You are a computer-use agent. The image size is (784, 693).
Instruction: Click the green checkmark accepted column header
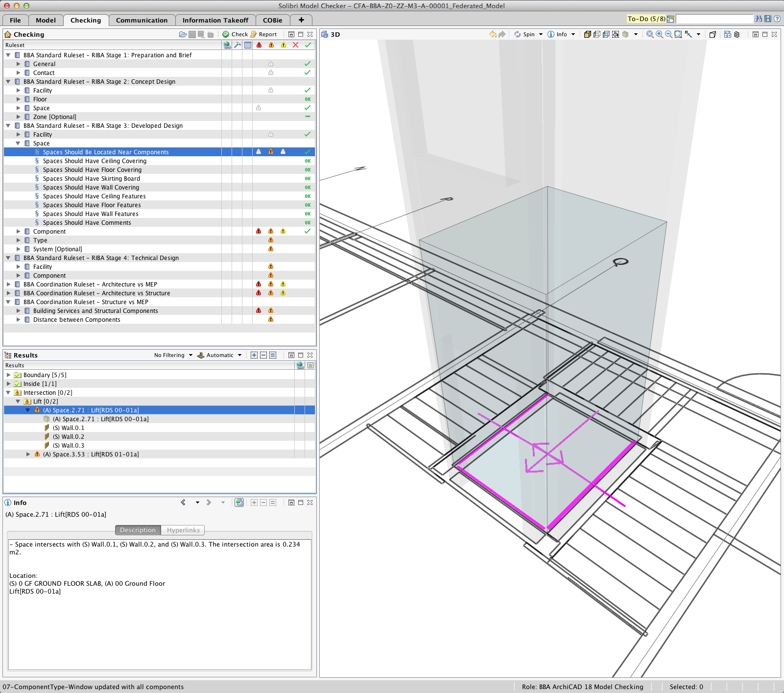pyautogui.click(x=308, y=45)
